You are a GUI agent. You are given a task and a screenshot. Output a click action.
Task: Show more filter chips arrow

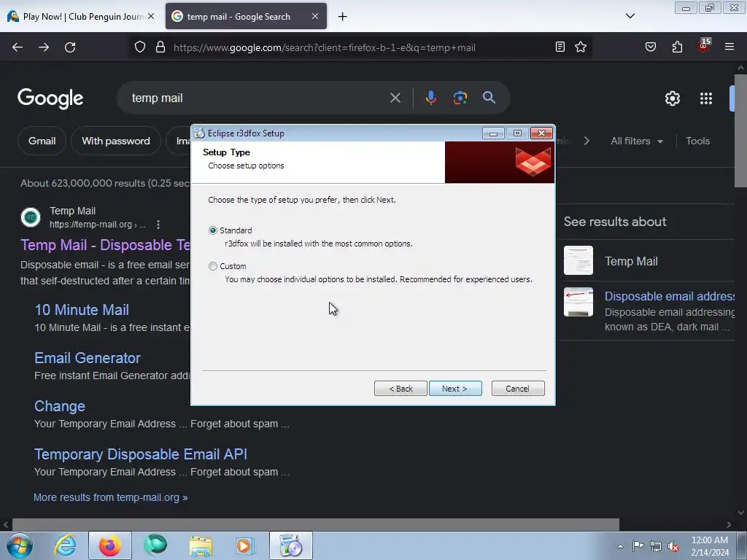(587, 141)
